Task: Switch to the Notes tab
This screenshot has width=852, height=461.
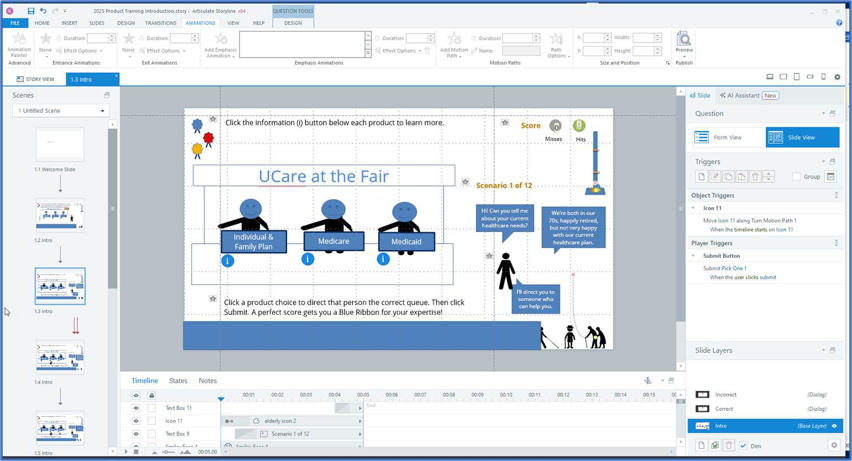Action: pyautogui.click(x=208, y=381)
